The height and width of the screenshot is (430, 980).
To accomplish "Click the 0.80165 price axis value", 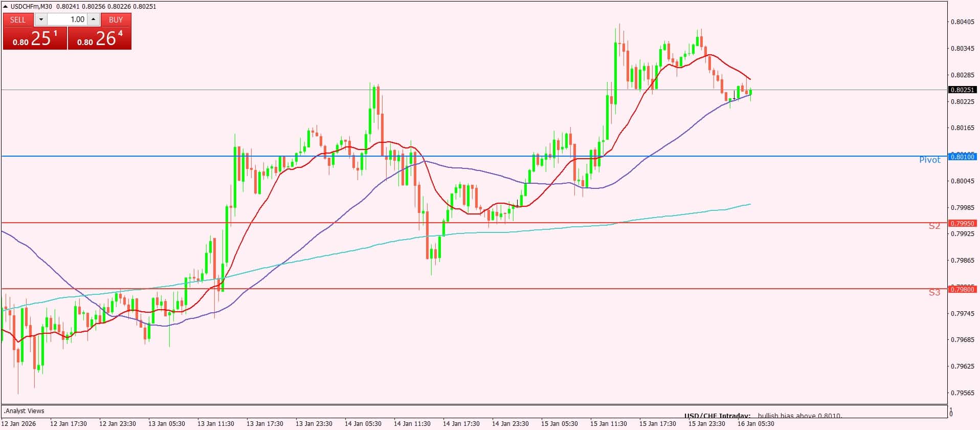I will coord(962,127).
